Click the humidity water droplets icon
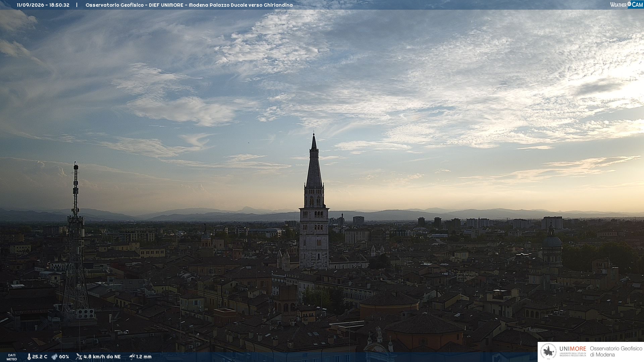 point(54,357)
